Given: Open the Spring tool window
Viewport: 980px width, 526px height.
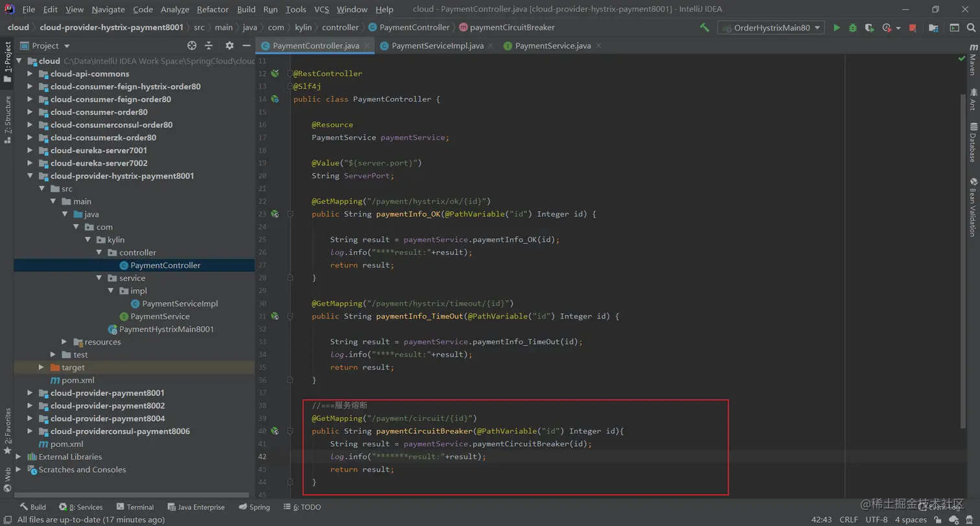Looking at the screenshot, I should click(x=254, y=507).
